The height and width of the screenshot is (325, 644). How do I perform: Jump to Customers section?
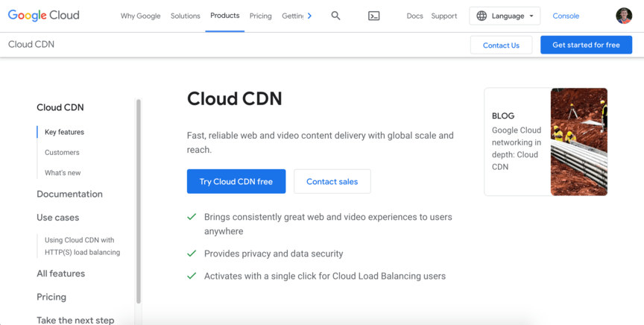click(62, 152)
